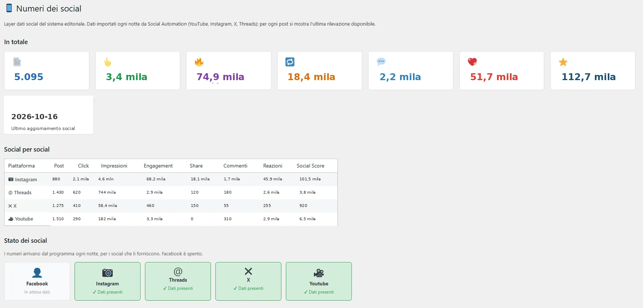Click the phone icon beside Numeri dei social
This screenshot has height=308, width=644.
9,8
